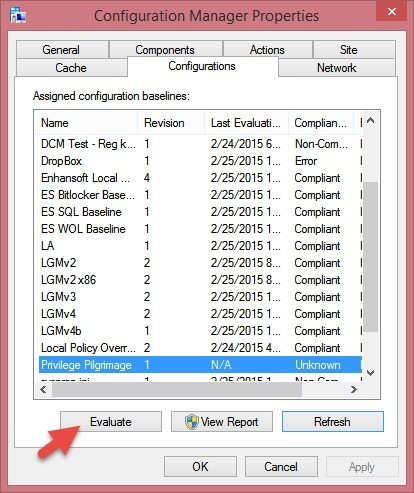Click the Configuration Manager title bar icon
The height and width of the screenshot is (493, 414).
coord(18,15)
